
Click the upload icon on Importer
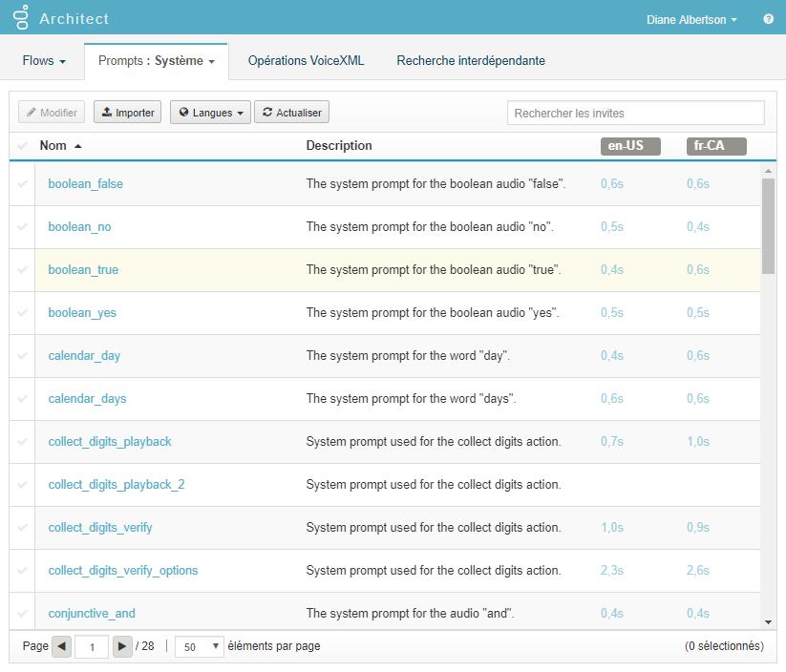(x=108, y=112)
